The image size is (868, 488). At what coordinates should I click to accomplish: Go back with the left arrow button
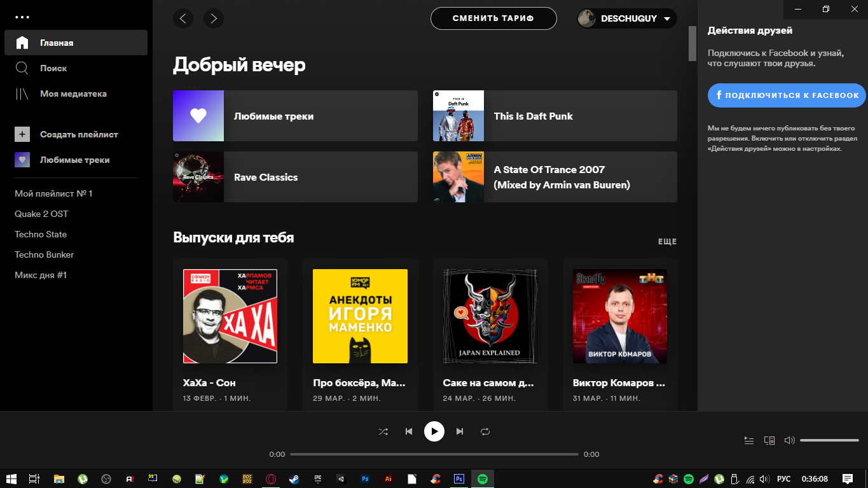click(x=183, y=18)
